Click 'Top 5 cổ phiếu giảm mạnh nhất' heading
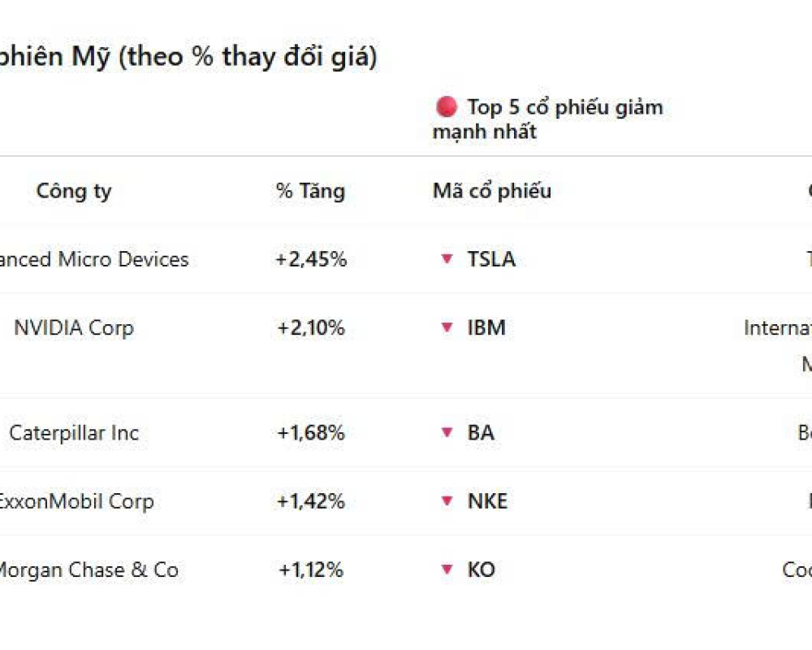 click(548, 119)
